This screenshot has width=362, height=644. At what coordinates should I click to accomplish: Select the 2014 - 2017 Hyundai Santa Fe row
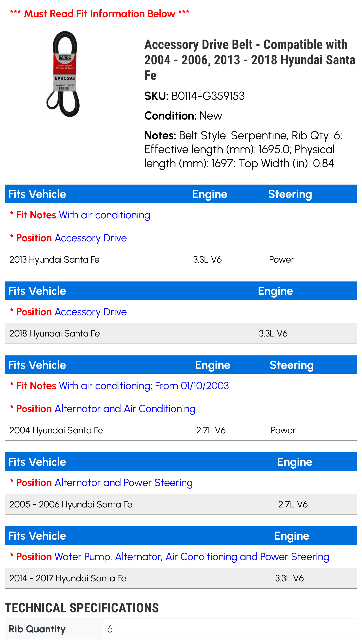(181, 578)
